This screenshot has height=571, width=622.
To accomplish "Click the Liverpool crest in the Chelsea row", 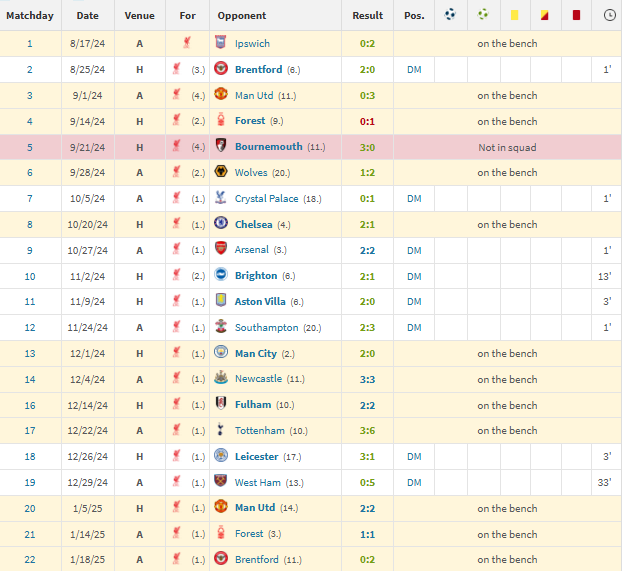I will click(x=177, y=223).
